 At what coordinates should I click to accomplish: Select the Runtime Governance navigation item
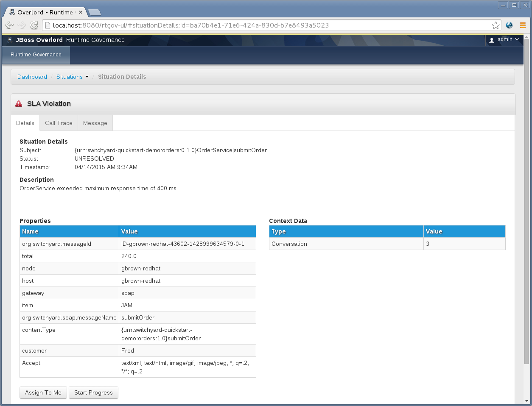[36, 55]
